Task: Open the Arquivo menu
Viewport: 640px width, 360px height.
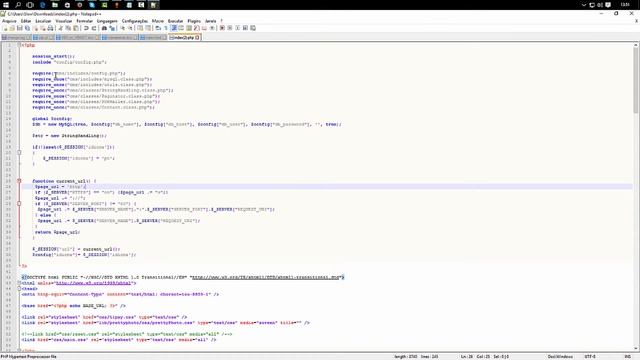Action: [x=9, y=21]
